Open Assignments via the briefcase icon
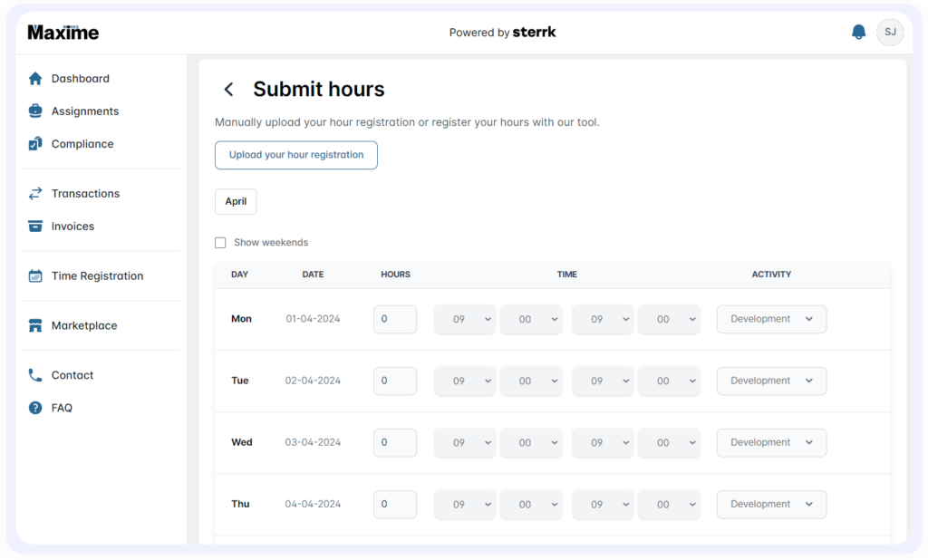The height and width of the screenshot is (560, 928). [x=35, y=111]
